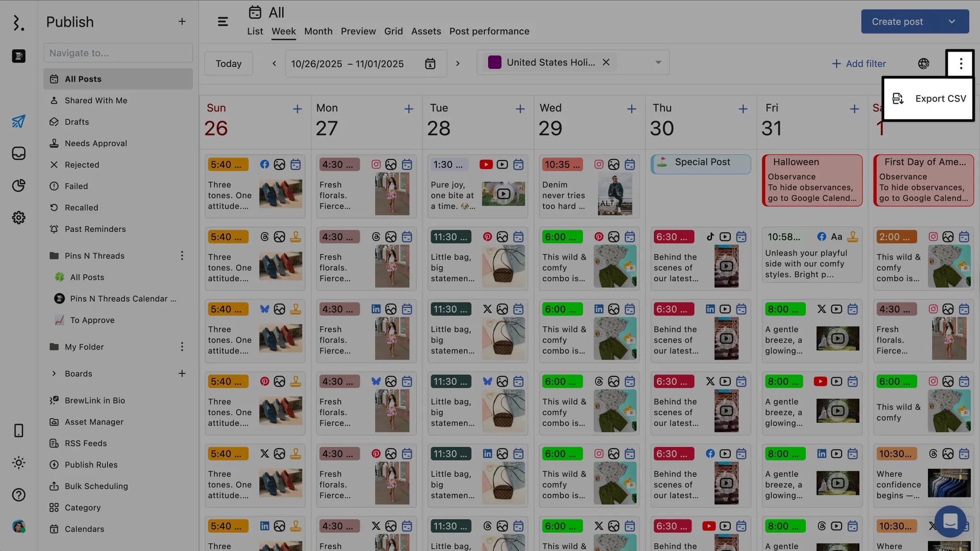Viewport: 980px width, 551px height.
Task: Expand the calendar filter dropdown arrow
Action: point(658,63)
